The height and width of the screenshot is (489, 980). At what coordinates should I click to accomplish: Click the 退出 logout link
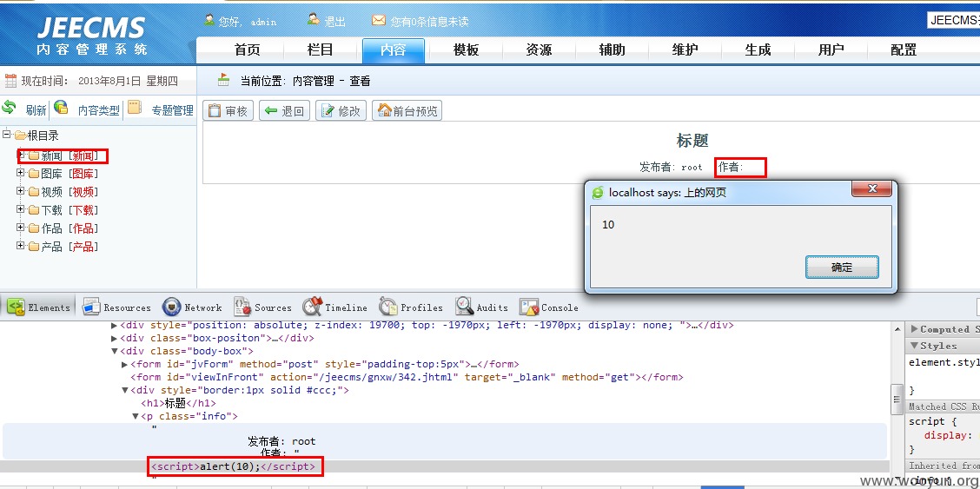(335, 21)
